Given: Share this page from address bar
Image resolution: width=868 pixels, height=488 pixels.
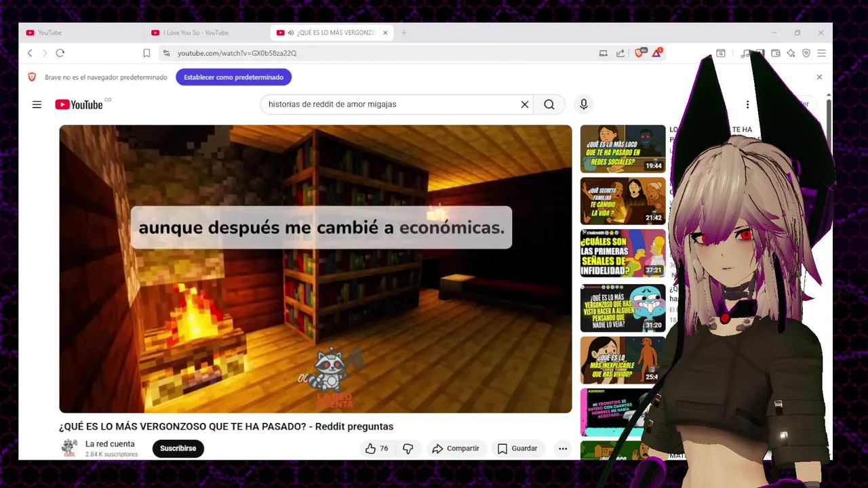Looking at the screenshot, I should point(620,53).
